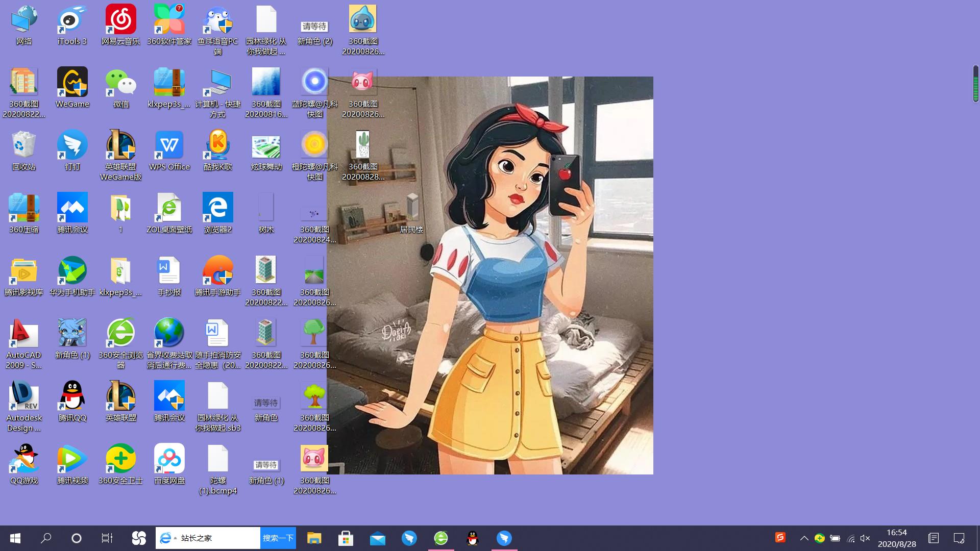Viewport: 980px width, 551px height.
Task: Open 腾讯影视库 folder shortcut
Action: [x=24, y=277]
